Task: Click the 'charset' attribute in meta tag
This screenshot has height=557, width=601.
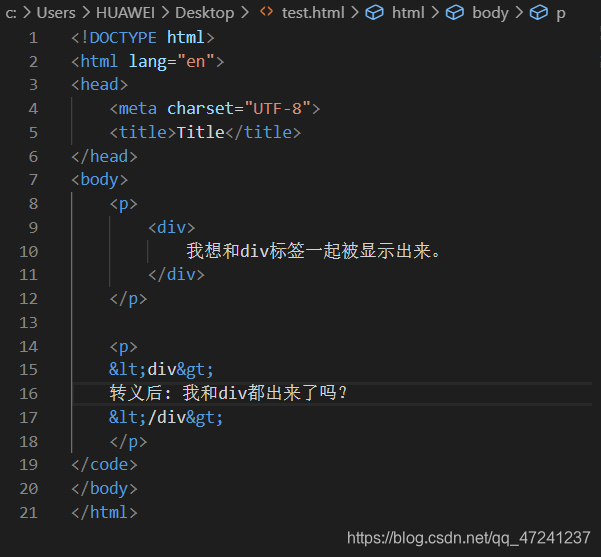Action: pyautogui.click(x=200, y=108)
